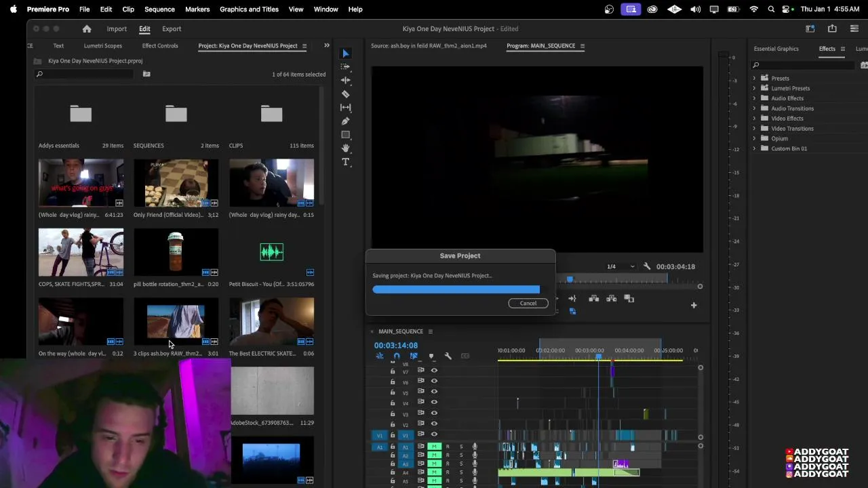Select the Hand tool
This screenshot has height=488, width=868.
click(x=346, y=148)
